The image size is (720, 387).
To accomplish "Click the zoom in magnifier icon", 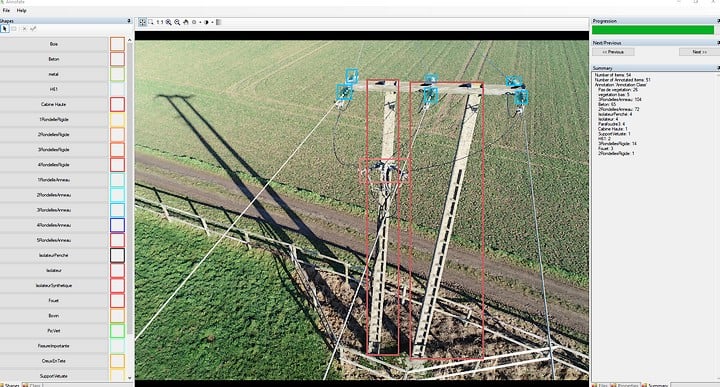I will [x=169, y=22].
